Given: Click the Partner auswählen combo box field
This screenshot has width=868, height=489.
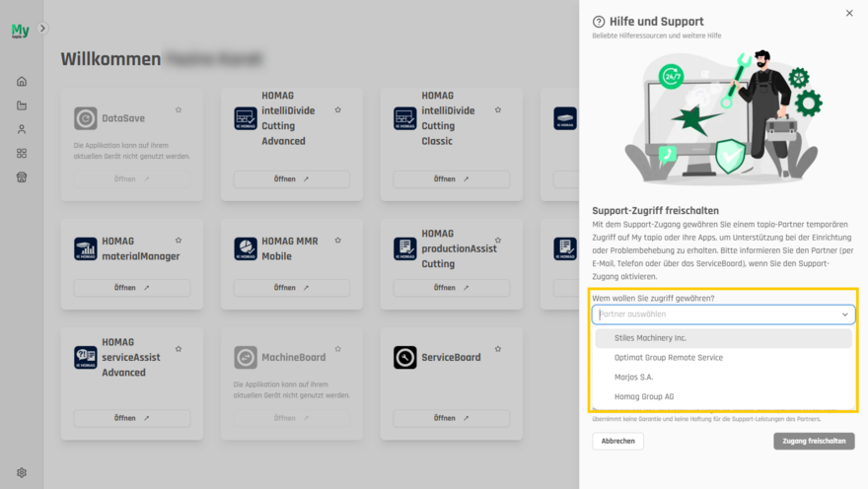Looking at the screenshot, I should 724,314.
